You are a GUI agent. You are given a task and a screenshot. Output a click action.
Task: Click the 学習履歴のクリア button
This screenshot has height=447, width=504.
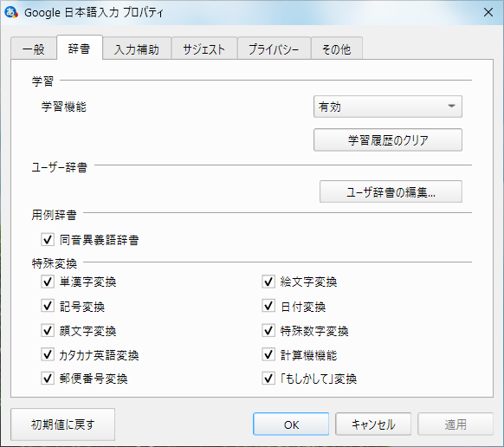(x=388, y=139)
